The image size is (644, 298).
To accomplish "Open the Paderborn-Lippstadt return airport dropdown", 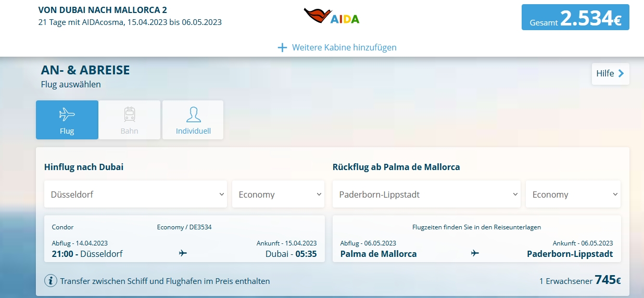I will click(x=426, y=194).
